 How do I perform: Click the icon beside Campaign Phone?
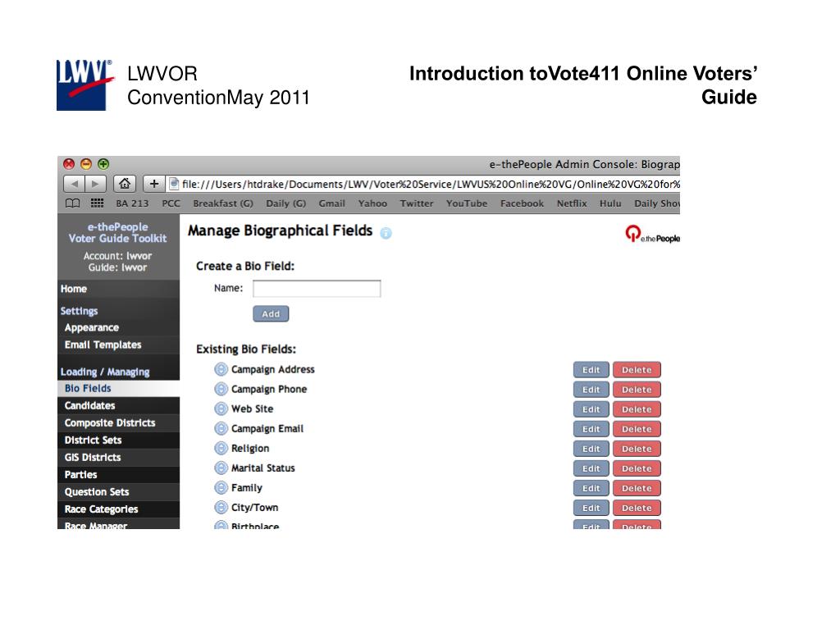coord(221,389)
